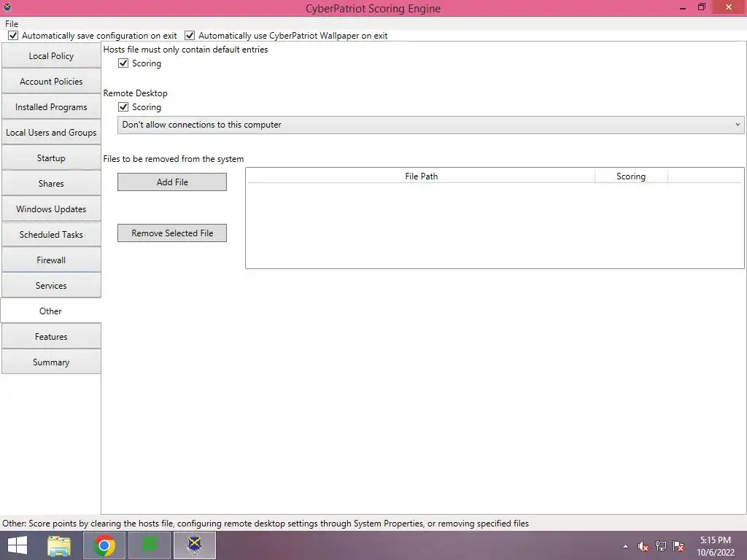Select the Firewall tab
Image resolution: width=747 pixels, height=560 pixels.
(51, 260)
